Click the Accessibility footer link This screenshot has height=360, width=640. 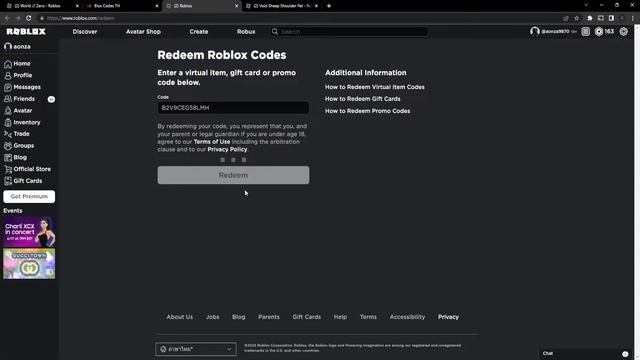point(407,317)
